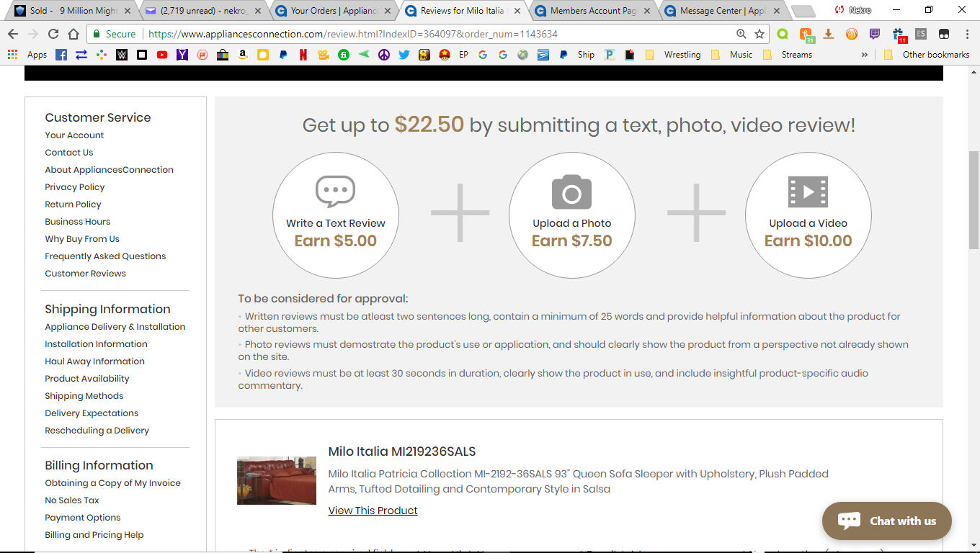The height and width of the screenshot is (553, 980).
Task: Open the YouTube bookmark icon
Action: click(162, 55)
